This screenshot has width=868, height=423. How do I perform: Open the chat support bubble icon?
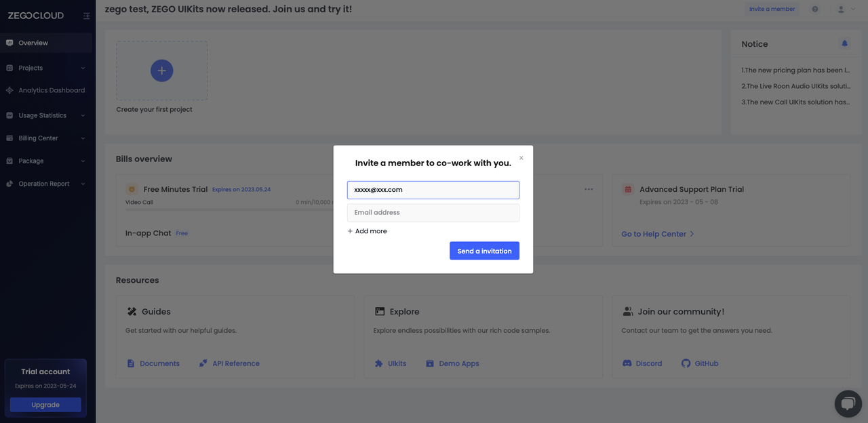pos(848,404)
